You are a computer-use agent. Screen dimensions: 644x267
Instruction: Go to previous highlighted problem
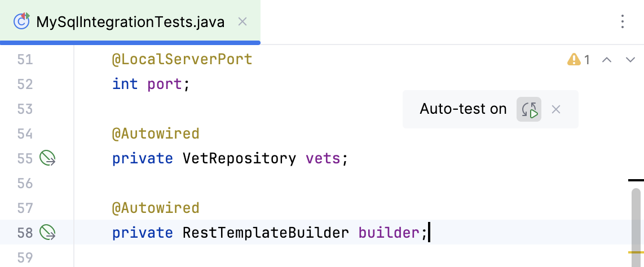[x=607, y=59]
